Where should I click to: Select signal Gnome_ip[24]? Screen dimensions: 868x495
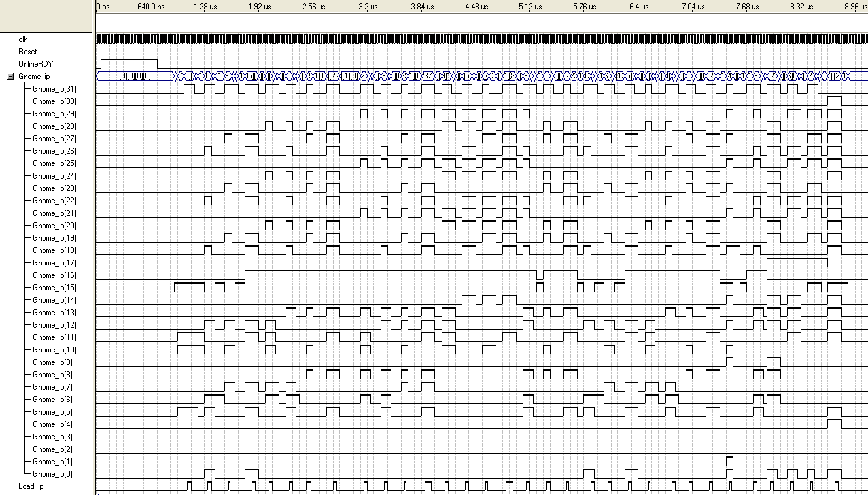54,176
